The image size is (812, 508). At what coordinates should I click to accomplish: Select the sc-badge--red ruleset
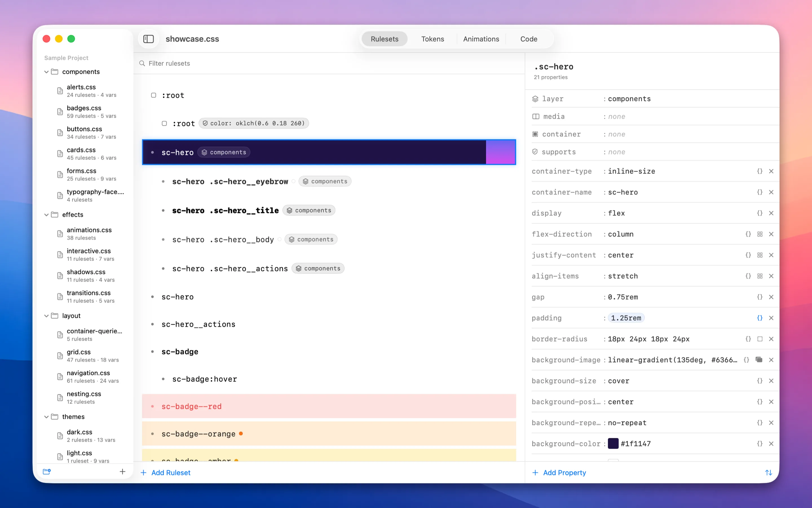tap(329, 406)
